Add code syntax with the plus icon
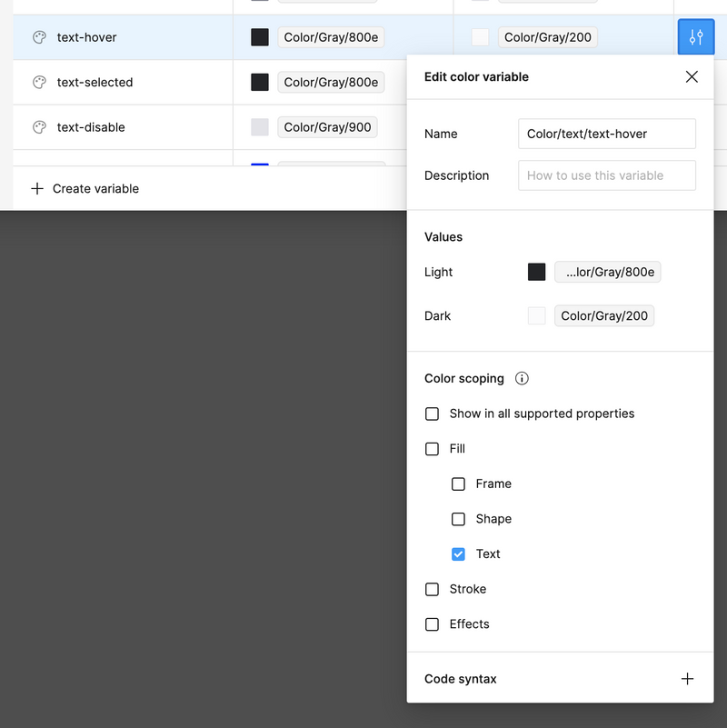727x728 pixels. [x=688, y=679]
